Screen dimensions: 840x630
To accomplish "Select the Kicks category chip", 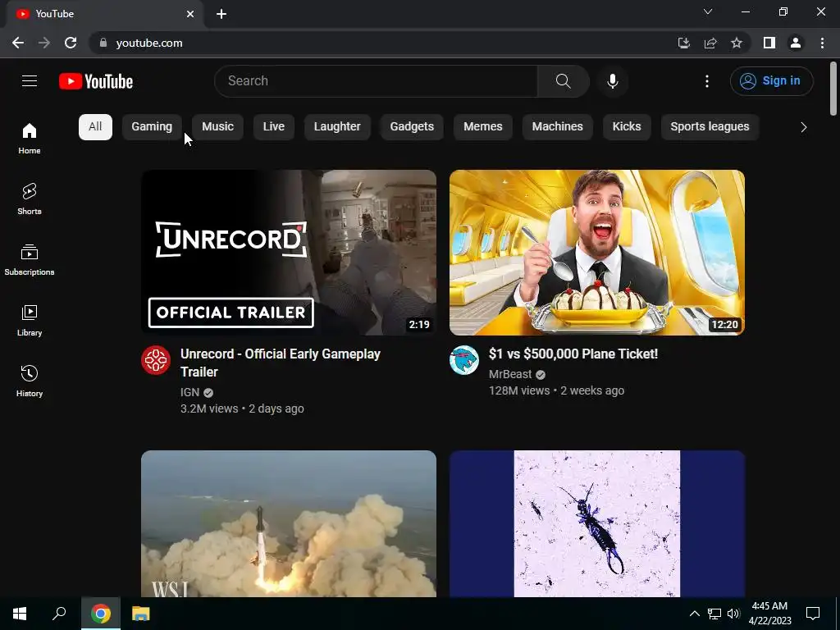I will (x=627, y=127).
